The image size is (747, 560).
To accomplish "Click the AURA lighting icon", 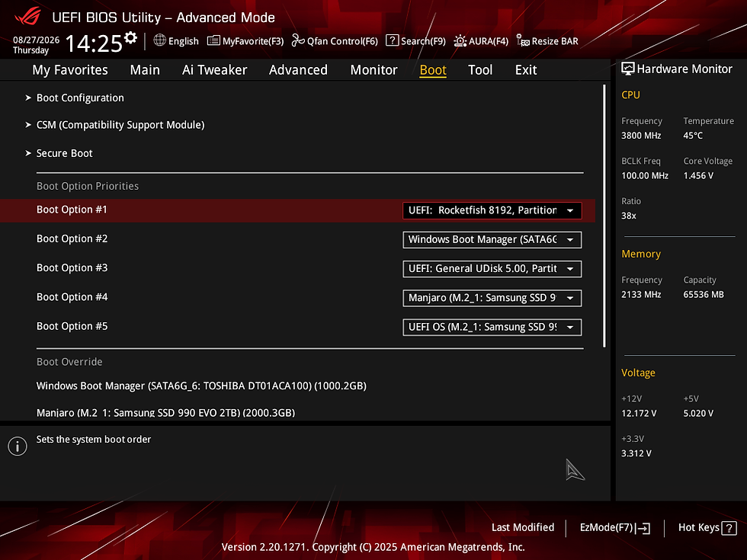I will tap(460, 41).
